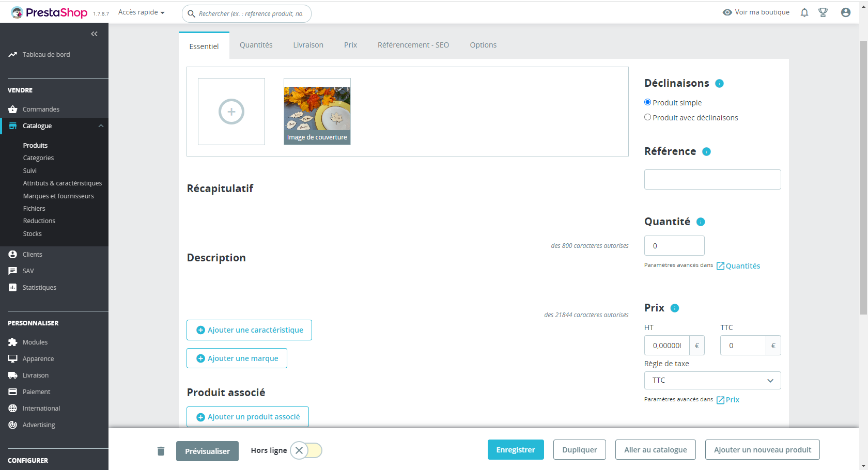Click Ajouter un produit associé button
The width and height of the screenshot is (868, 470).
coord(247,417)
